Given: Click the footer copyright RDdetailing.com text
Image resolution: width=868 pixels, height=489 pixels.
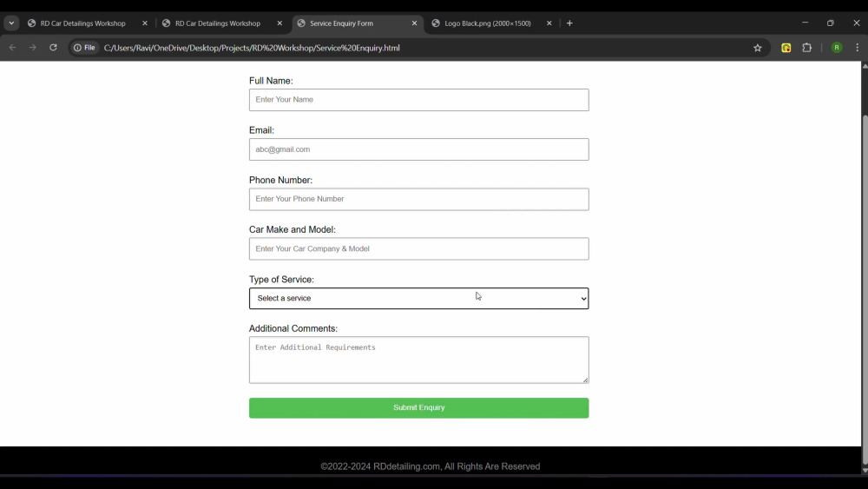Looking at the screenshot, I should [x=431, y=466].
